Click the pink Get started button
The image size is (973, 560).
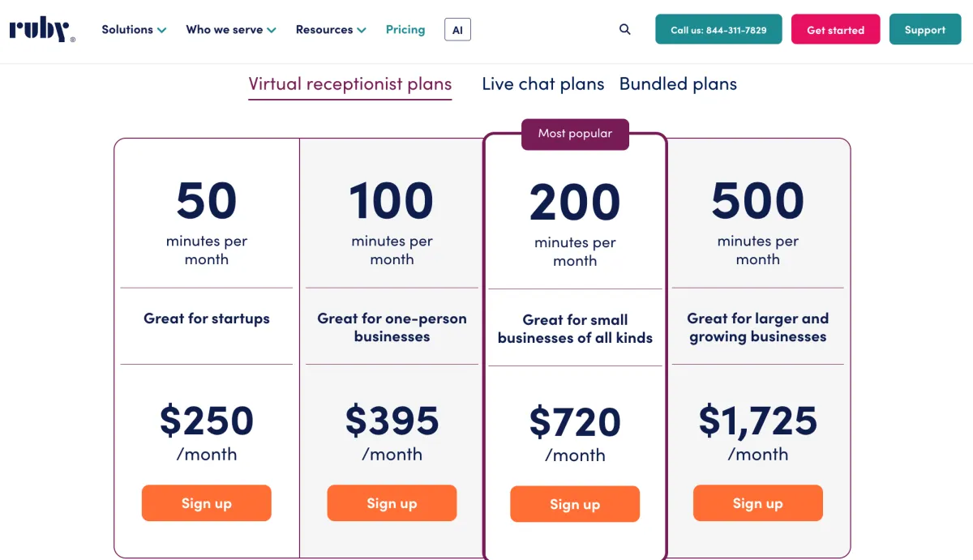pos(835,30)
